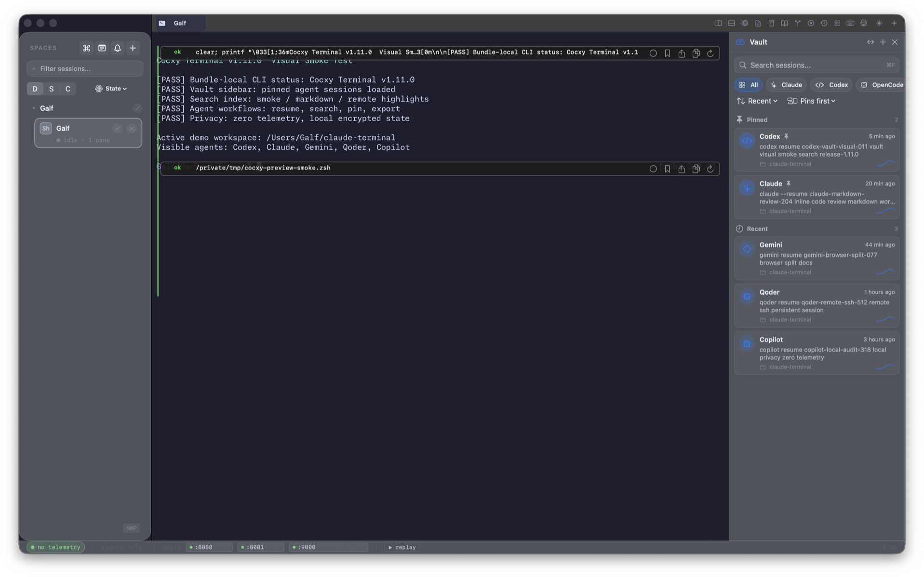
Task: Add a new item in Vault panel
Action: point(883,42)
